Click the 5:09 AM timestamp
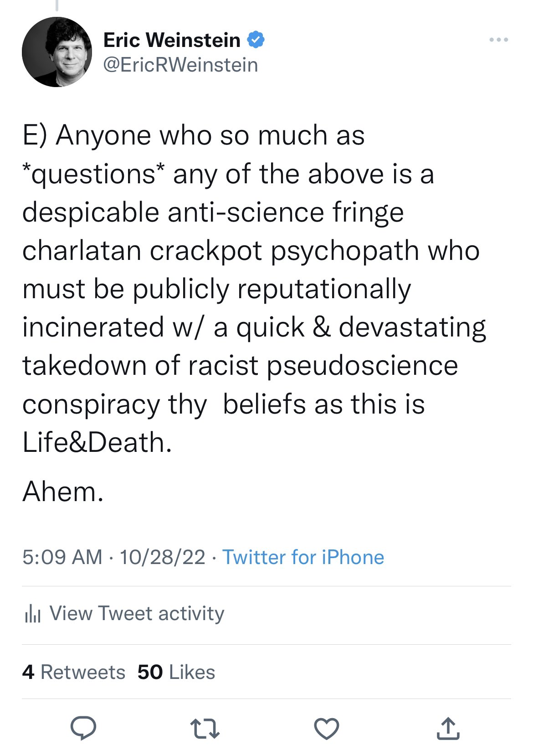The image size is (533, 756). pos(62,557)
